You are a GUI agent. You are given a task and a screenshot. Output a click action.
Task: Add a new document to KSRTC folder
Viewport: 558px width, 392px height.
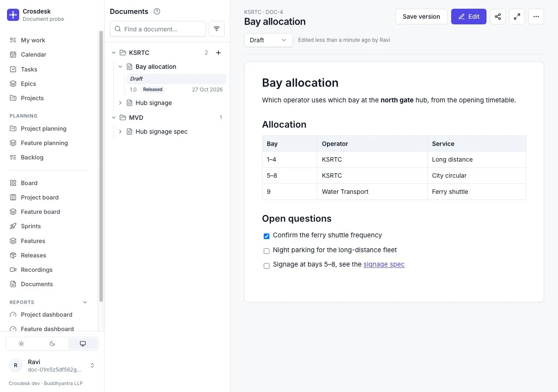pos(218,53)
